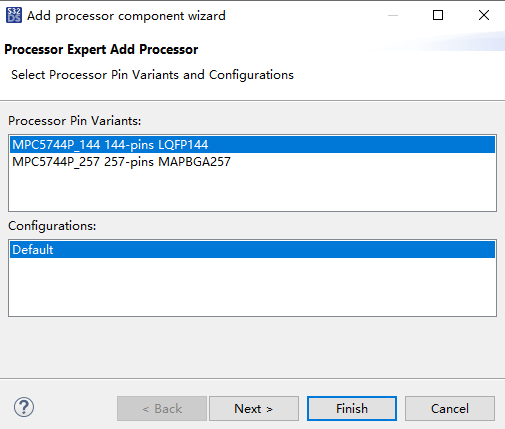Click the S32DS application icon in title bar

pos(14,15)
